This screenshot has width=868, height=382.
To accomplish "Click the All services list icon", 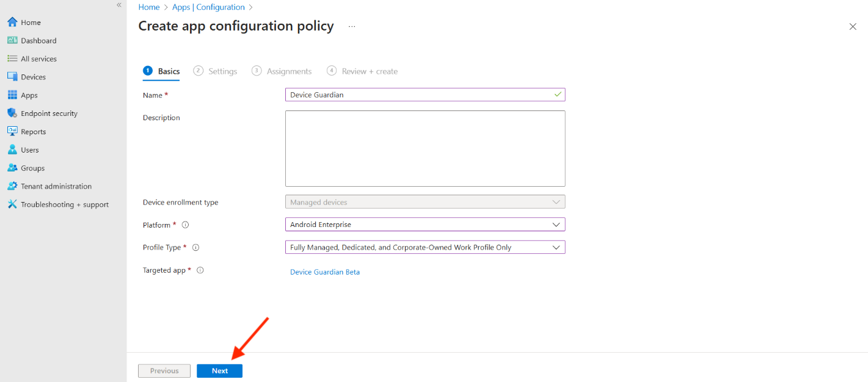I will click(12, 59).
